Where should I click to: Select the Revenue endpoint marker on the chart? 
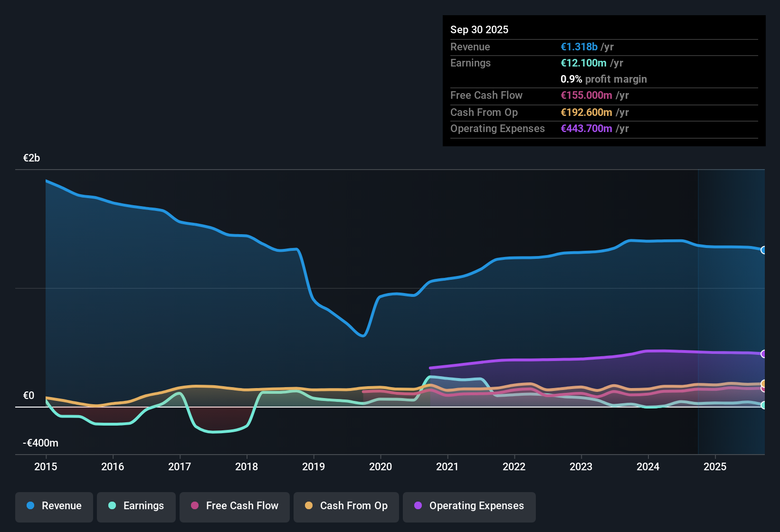(763, 250)
